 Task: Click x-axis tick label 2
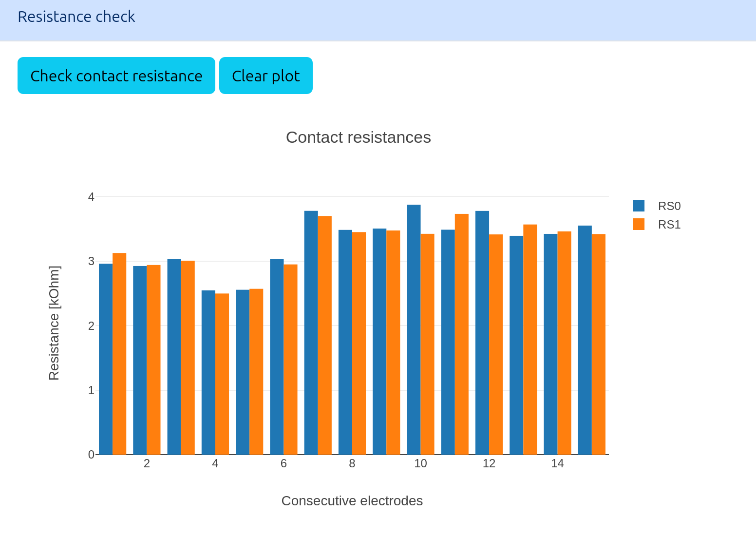[147, 464]
